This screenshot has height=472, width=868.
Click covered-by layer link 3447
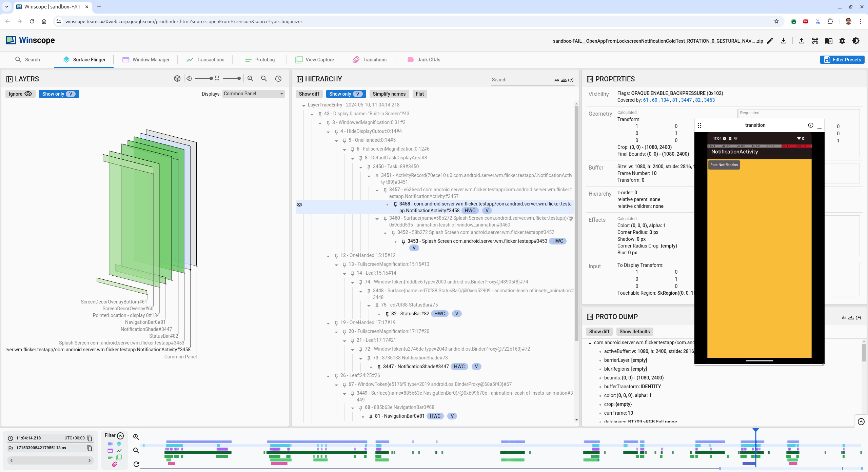point(686,100)
